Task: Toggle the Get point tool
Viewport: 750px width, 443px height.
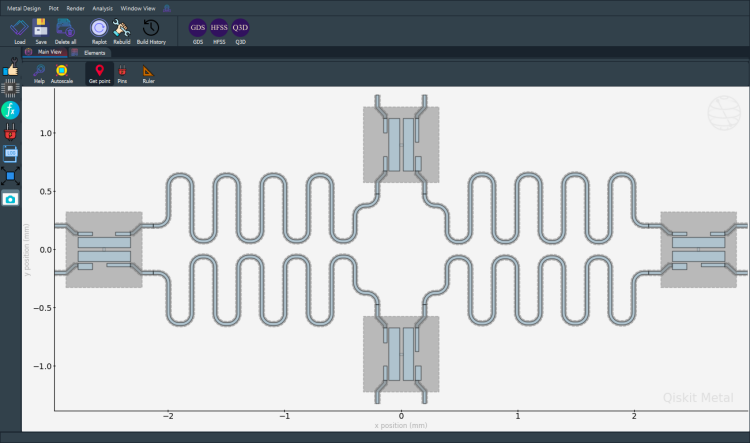Action: 99,74
